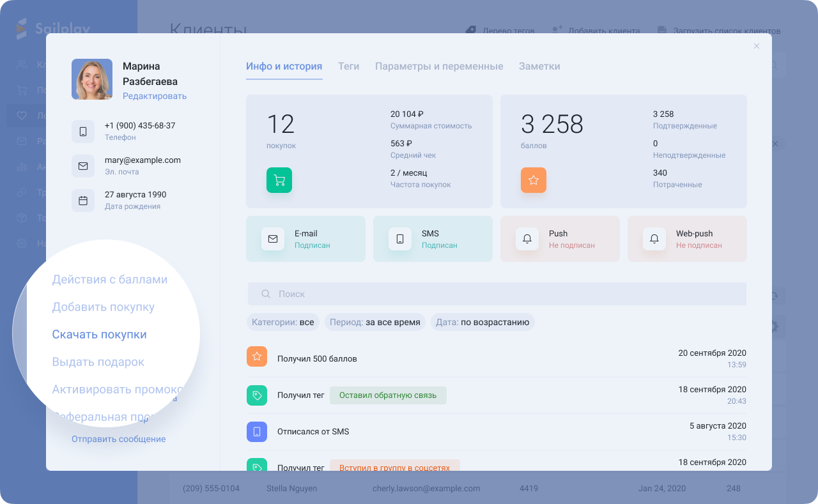This screenshot has width=818, height=504.
Task: Select Добавить покупку action
Action: point(104,307)
